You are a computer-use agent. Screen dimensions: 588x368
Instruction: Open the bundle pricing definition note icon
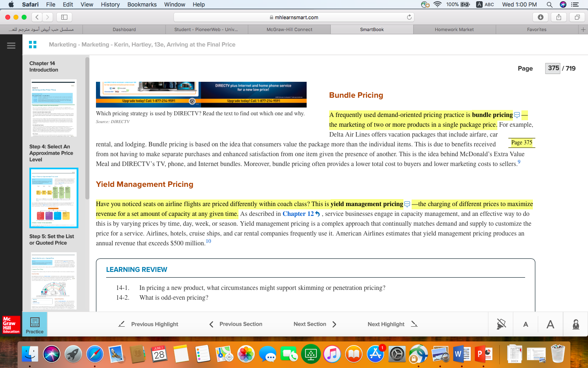tap(517, 115)
